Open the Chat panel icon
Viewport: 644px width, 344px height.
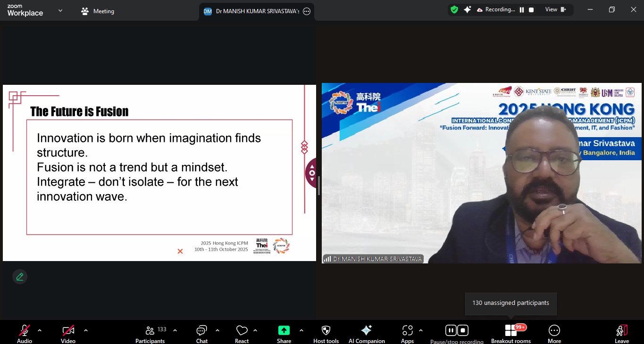point(202,330)
